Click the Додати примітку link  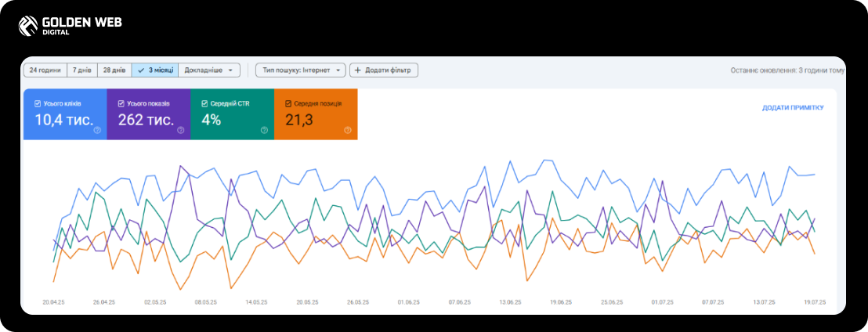(x=793, y=107)
